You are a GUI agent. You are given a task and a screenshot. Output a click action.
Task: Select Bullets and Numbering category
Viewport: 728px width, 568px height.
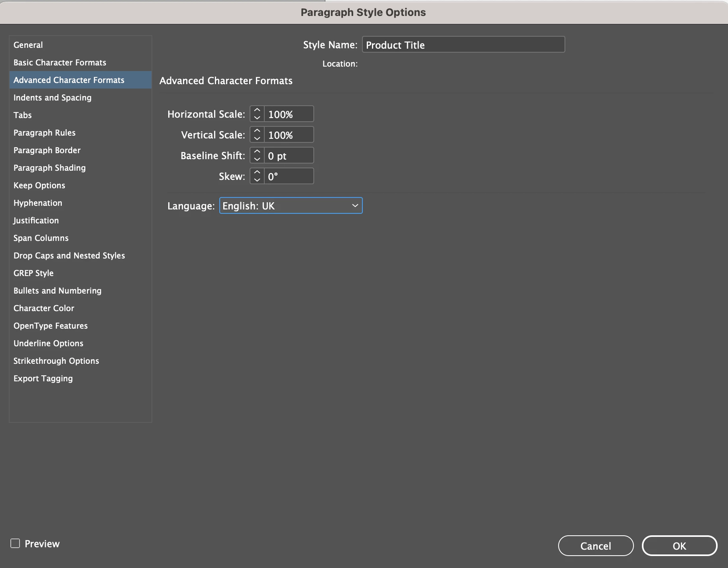[80, 291]
